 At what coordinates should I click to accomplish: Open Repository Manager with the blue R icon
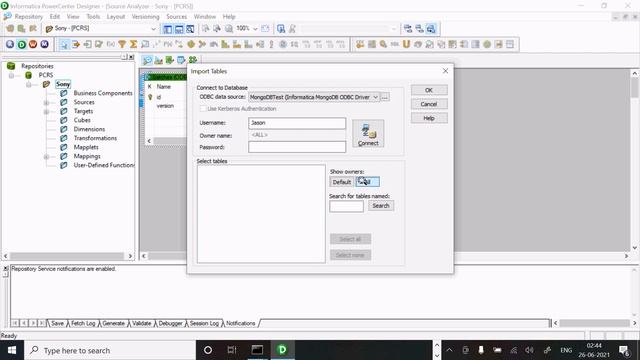click(x=10, y=44)
